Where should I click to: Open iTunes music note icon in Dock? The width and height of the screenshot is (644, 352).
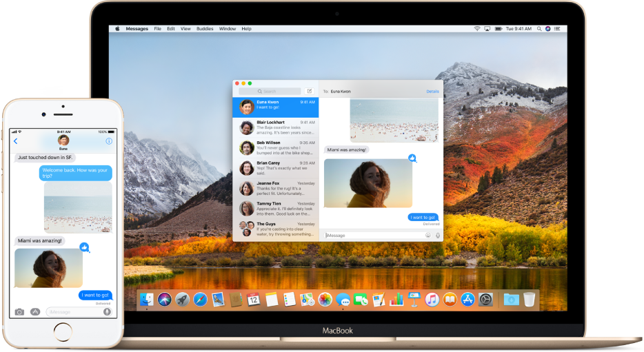(432, 300)
